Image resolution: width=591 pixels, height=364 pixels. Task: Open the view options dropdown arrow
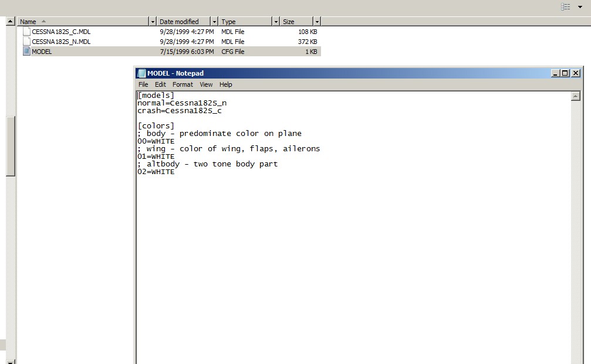click(580, 7)
